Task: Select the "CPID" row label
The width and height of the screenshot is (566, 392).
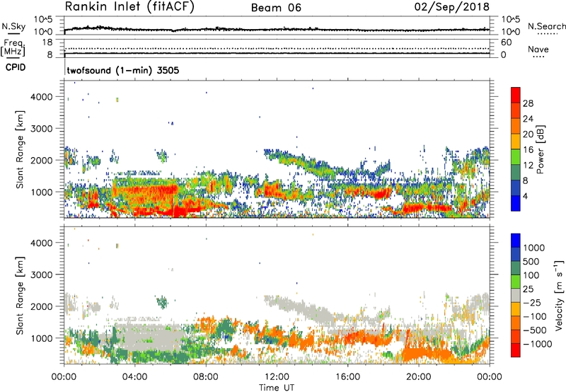Action: coord(16,67)
